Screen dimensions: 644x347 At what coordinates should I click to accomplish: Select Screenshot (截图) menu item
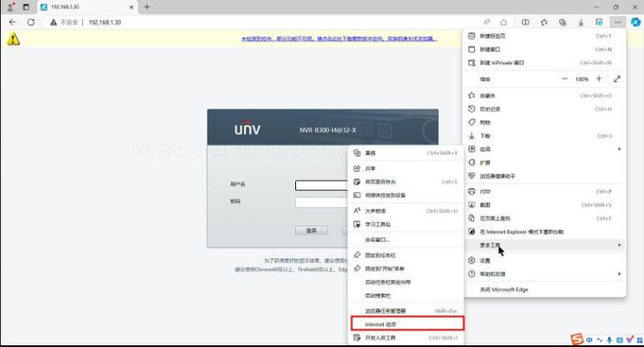coord(544,205)
